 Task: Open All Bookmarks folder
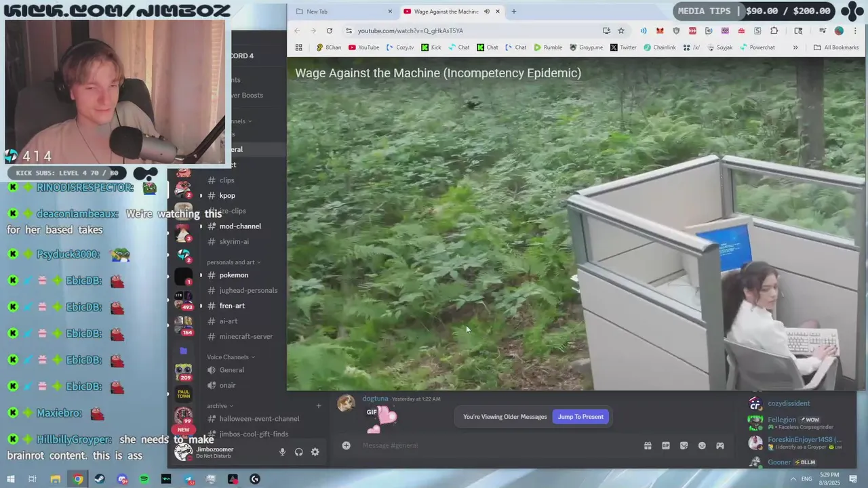click(x=836, y=47)
